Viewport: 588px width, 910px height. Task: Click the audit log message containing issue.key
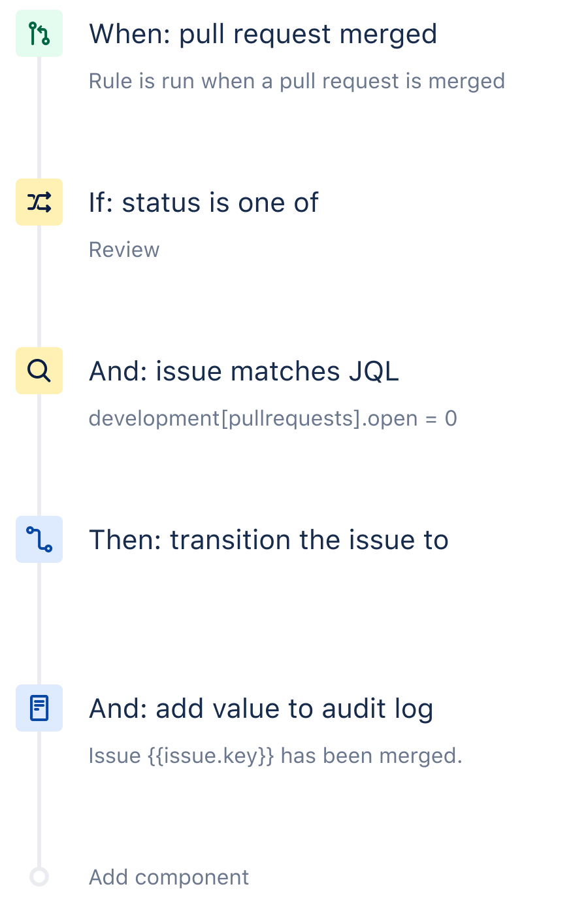point(275,755)
